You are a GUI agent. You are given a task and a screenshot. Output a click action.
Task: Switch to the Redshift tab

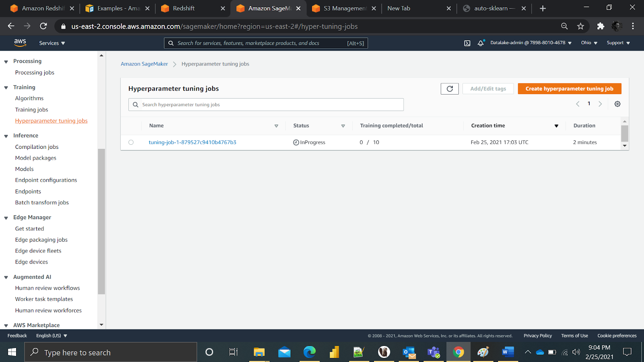[x=193, y=8]
